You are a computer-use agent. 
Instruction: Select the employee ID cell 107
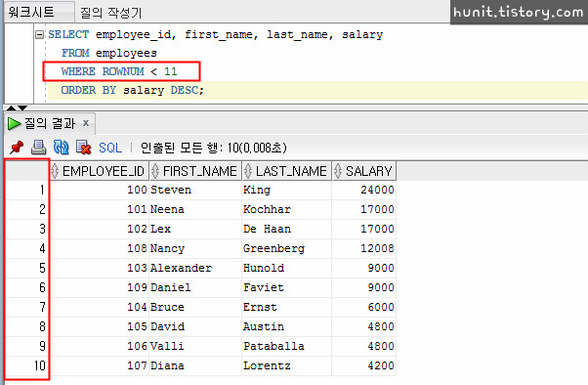coord(100,365)
